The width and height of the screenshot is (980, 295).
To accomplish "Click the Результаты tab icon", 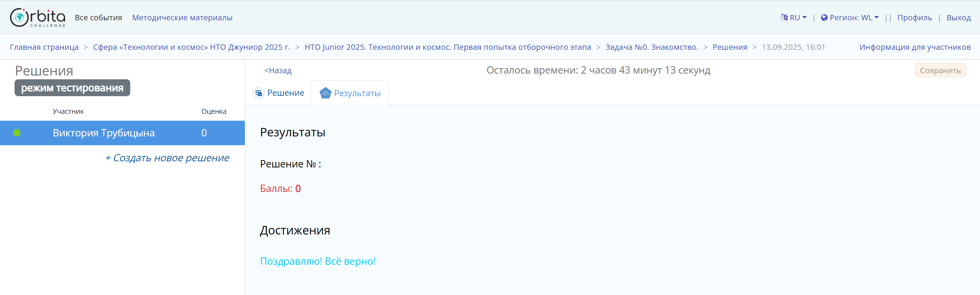I will coord(325,93).
